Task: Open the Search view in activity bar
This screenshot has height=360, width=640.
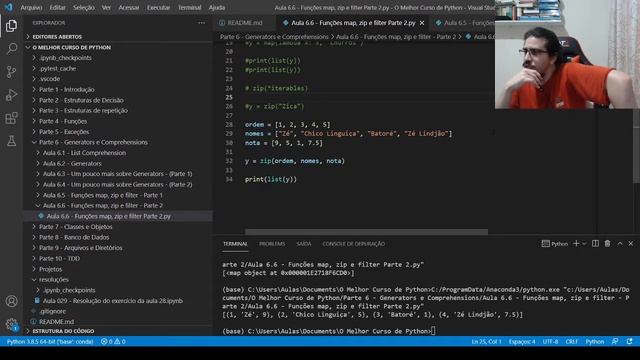Action: tap(11, 49)
